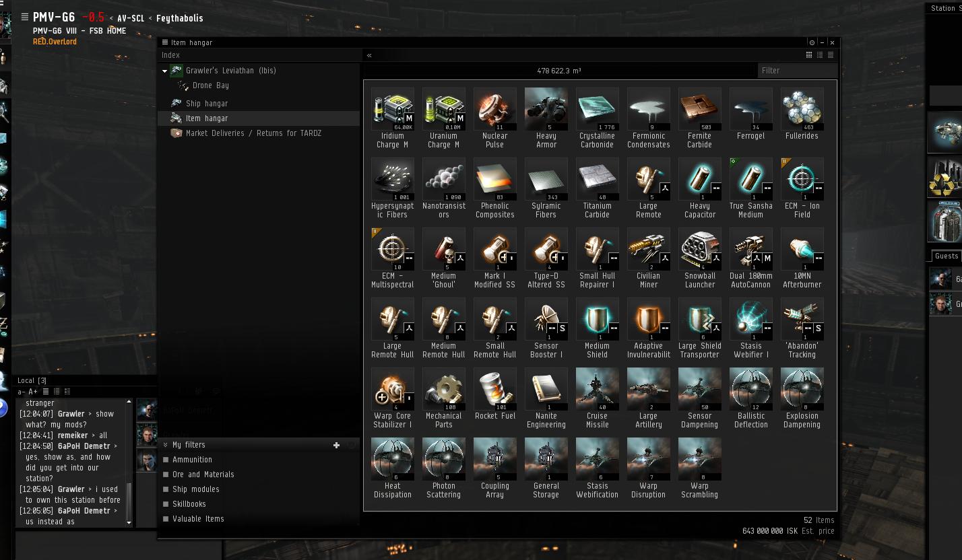Viewport: 962px width, 560px height.
Task: Select the ECM - Multispectral module
Action: pos(392,249)
